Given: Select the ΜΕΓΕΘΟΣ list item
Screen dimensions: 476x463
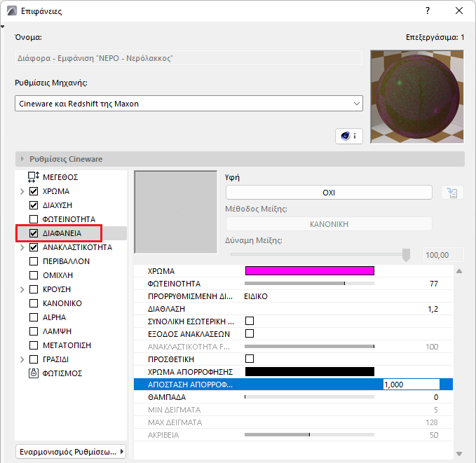Looking at the screenshot, I should [60, 177].
